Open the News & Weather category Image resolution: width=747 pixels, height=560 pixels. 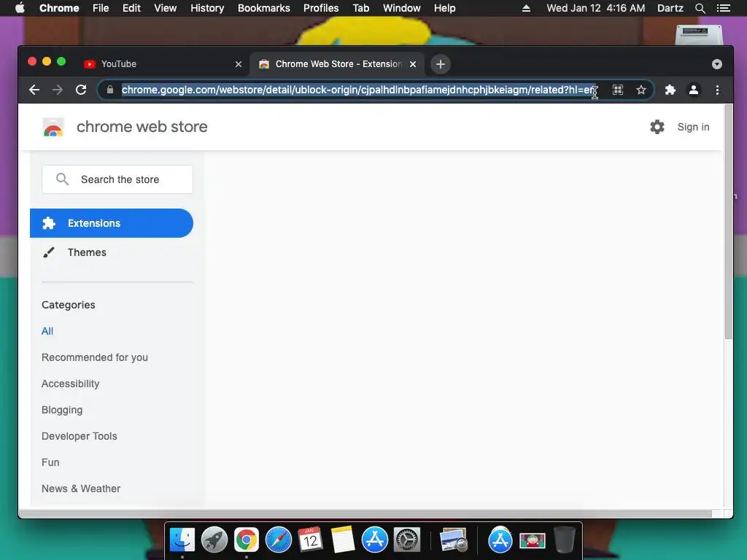coord(80,488)
